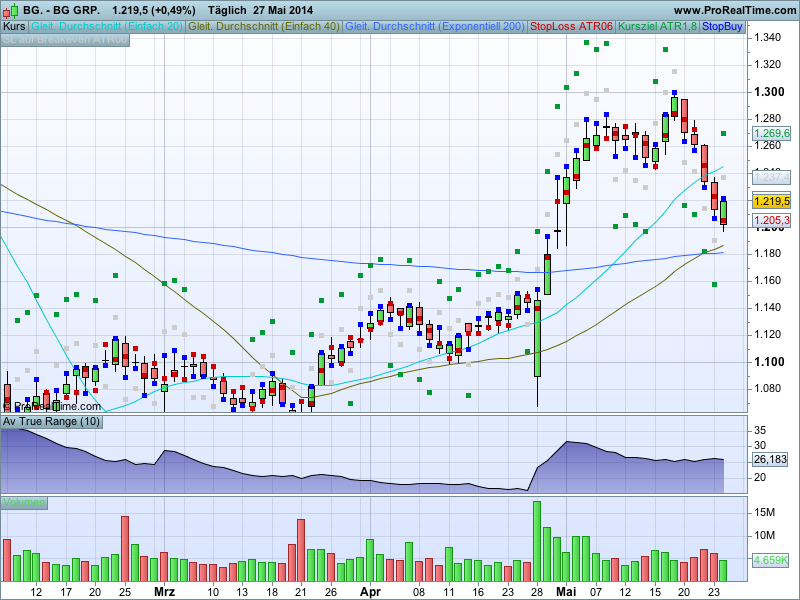The width and height of the screenshot is (800, 600).
Task: Click the green 1.269,6 target price tag
Action: click(x=771, y=133)
